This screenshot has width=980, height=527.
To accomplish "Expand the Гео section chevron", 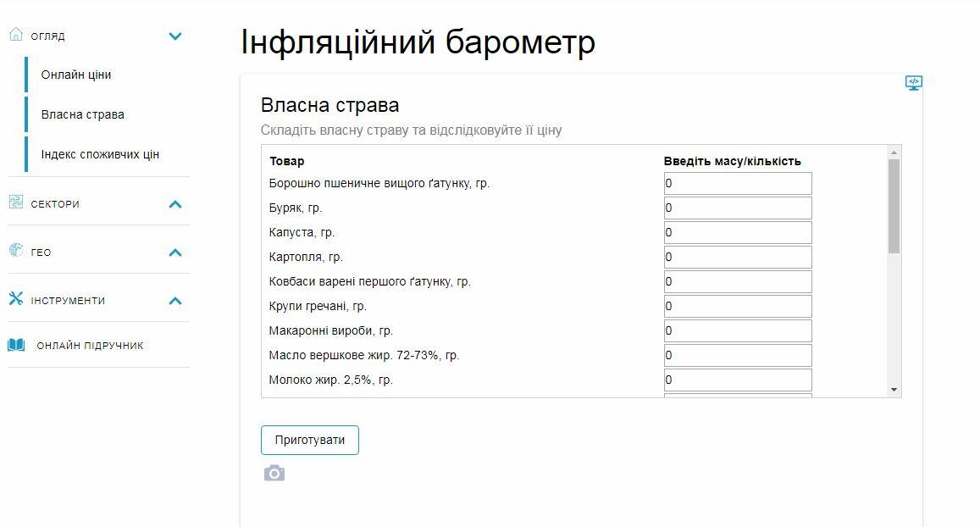I will tap(175, 252).
